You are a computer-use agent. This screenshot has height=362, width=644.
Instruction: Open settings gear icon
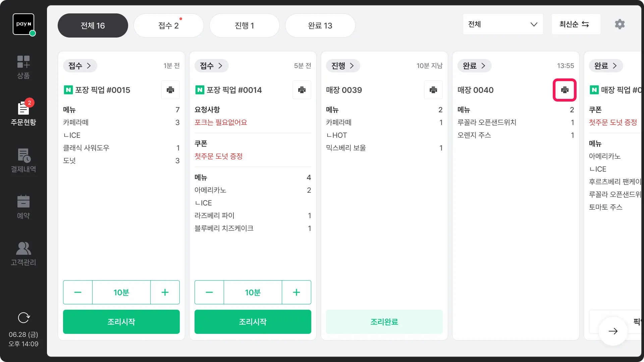(x=620, y=24)
